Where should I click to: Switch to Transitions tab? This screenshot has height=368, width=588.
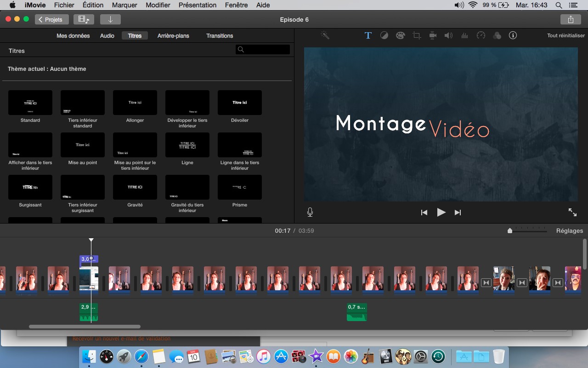click(220, 35)
